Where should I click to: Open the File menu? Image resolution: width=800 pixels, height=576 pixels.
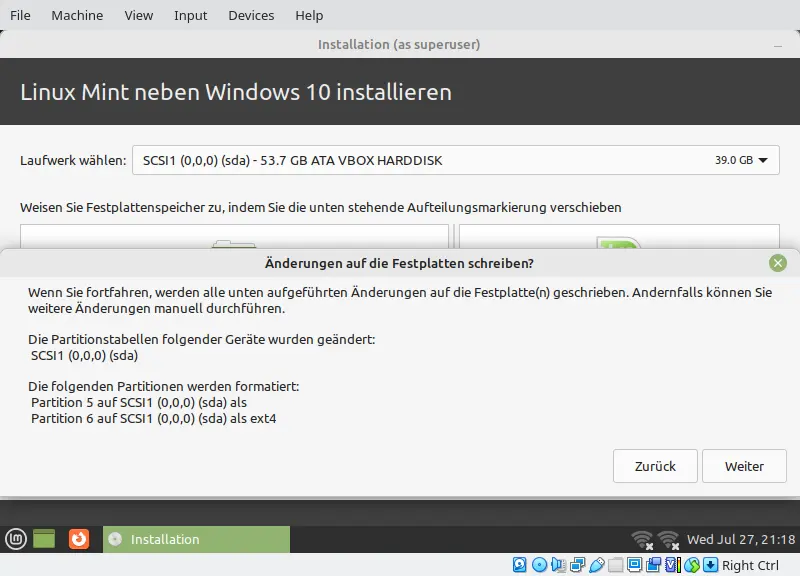tap(20, 15)
